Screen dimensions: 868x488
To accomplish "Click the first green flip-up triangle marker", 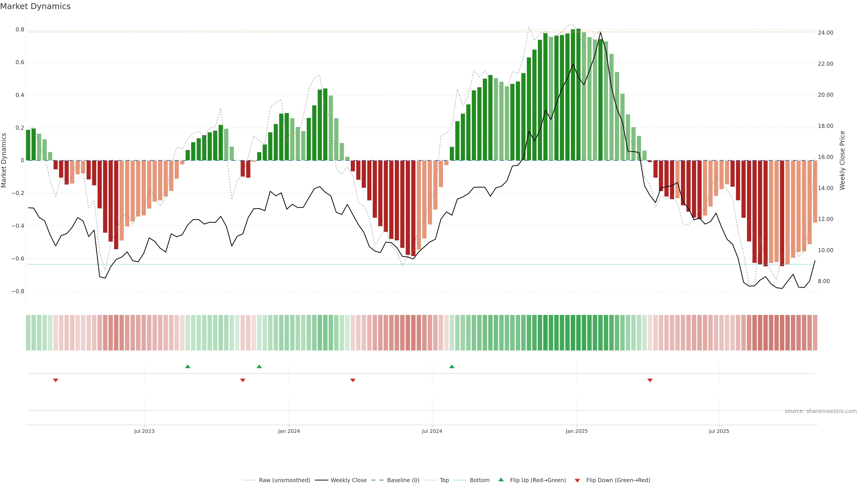I will point(188,366).
